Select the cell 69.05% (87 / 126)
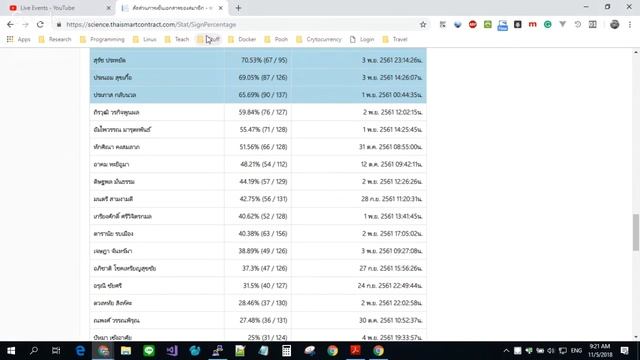 tap(258, 77)
